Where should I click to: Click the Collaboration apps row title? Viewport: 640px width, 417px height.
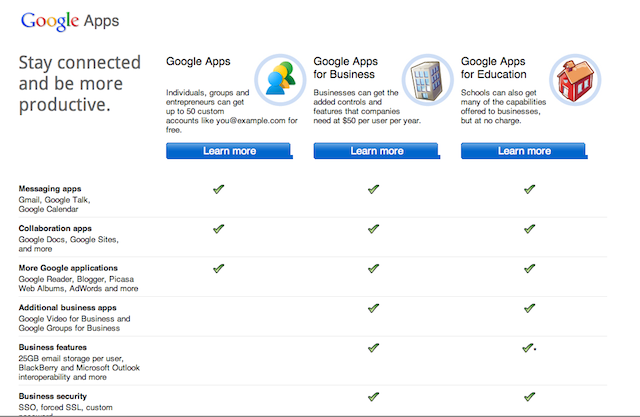[x=55, y=228]
